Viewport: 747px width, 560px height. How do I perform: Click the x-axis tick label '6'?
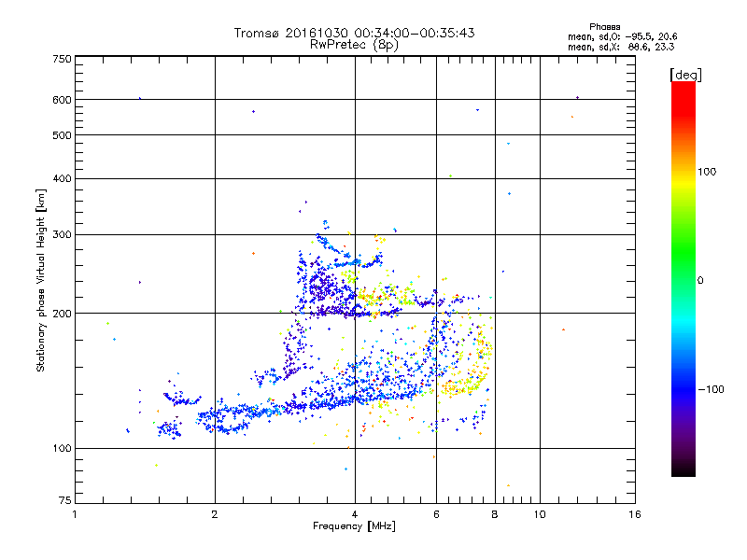436,514
